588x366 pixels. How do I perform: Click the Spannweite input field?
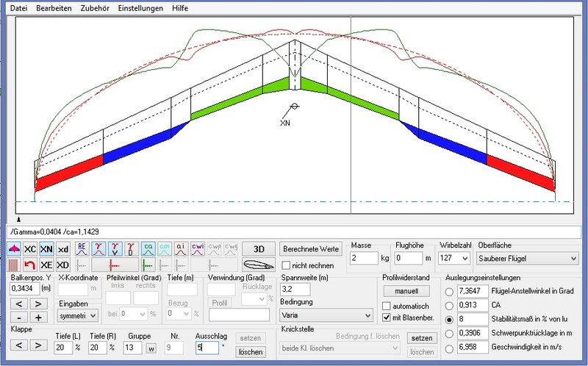point(295,290)
